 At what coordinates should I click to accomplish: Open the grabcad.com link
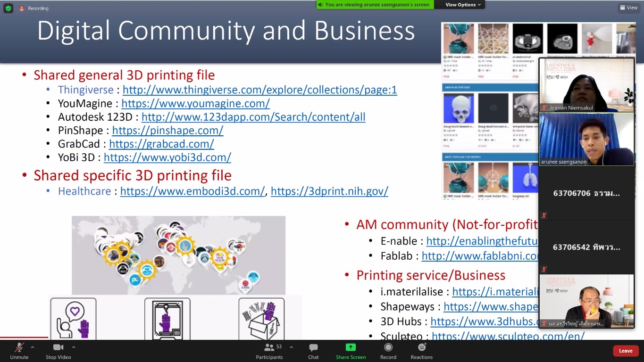[161, 144]
